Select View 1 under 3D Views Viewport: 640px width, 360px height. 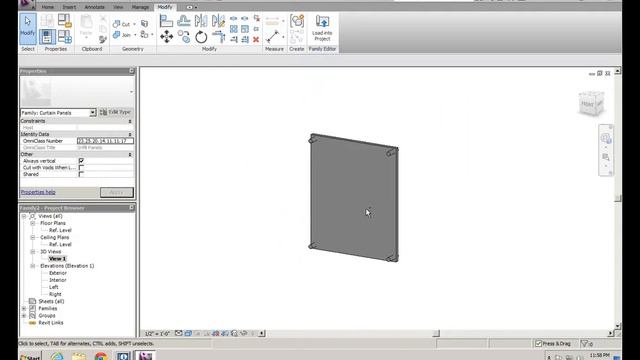pos(57,259)
